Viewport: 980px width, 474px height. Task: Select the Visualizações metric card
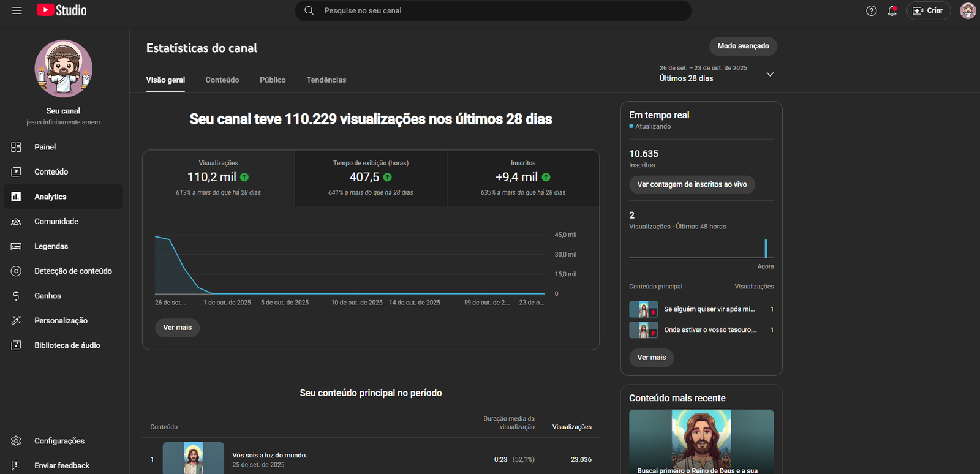219,178
